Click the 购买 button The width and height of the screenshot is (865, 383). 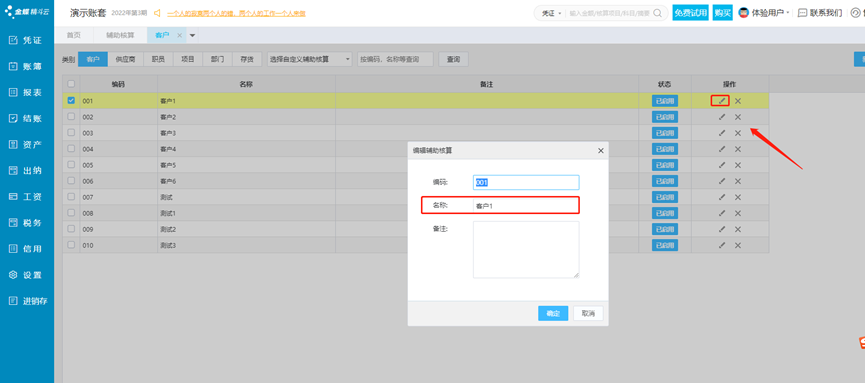(x=722, y=13)
